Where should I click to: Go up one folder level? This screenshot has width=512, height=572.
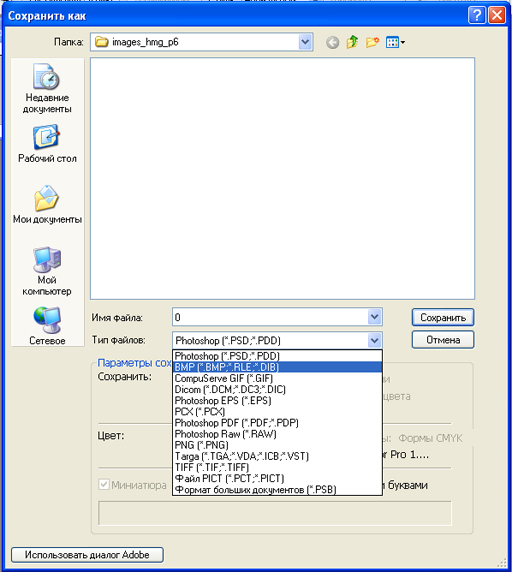point(352,42)
